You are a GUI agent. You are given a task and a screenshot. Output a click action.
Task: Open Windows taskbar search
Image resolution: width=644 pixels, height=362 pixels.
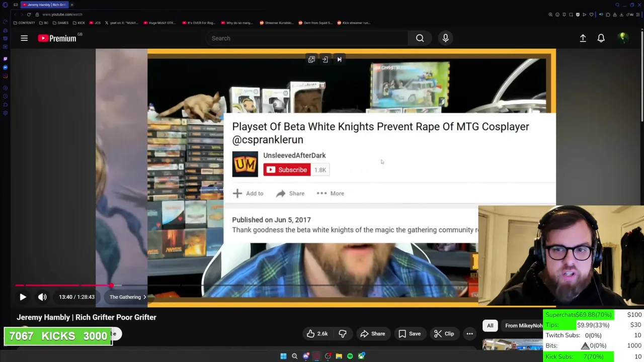pyautogui.click(x=294, y=356)
